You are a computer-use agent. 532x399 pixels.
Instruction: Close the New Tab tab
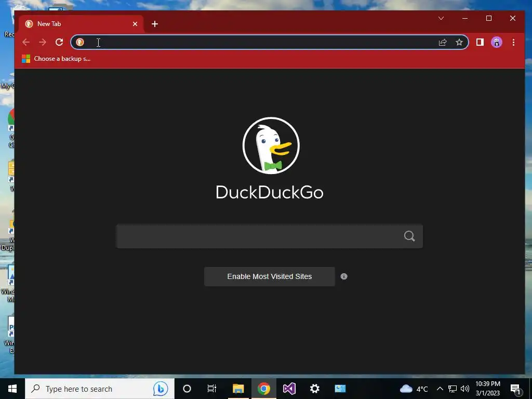135,24
